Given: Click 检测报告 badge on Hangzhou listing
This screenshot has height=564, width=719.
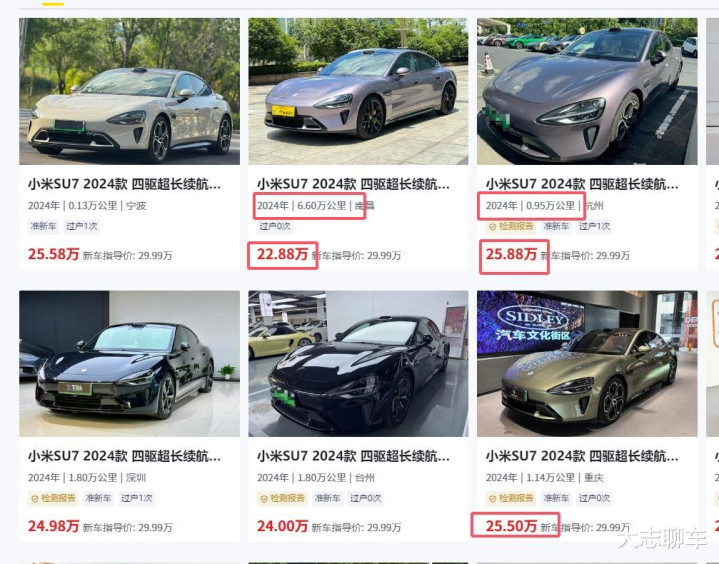Looking at the screenshot, I should [x=511, y=227].
